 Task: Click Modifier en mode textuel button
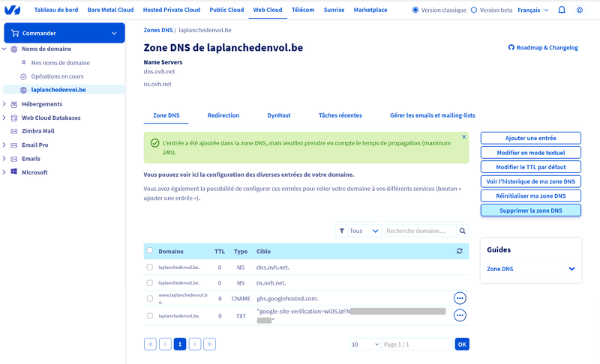coord(531,152)
